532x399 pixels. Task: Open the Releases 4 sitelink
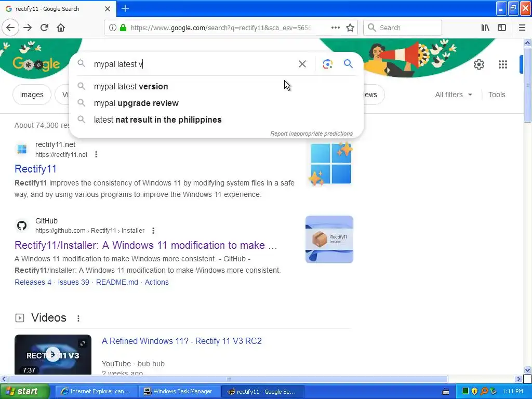pos(33,282)
